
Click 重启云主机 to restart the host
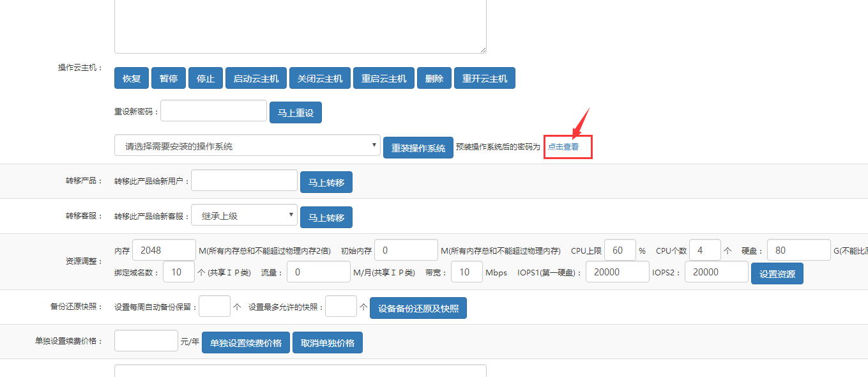tap(383, 77)
